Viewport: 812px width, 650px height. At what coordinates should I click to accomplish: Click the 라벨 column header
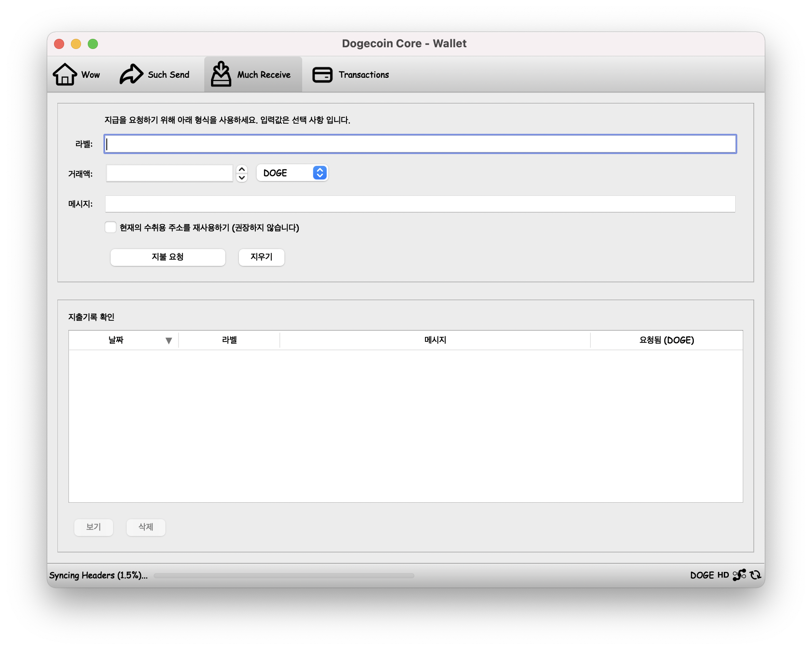tap(229, 340)
